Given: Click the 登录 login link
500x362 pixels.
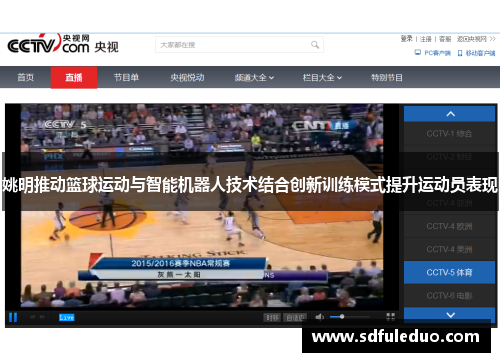Looking at the screenshot, I should (407, 39).
